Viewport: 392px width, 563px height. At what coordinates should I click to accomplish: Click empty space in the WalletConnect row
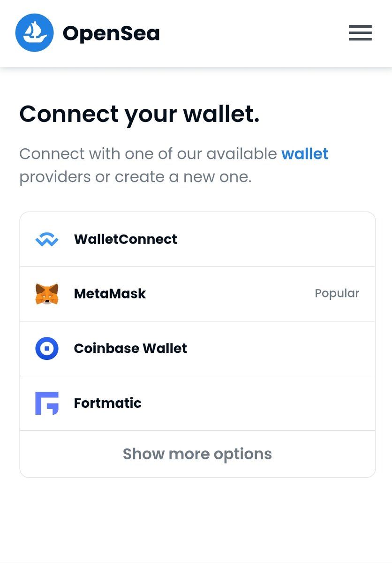277,239
